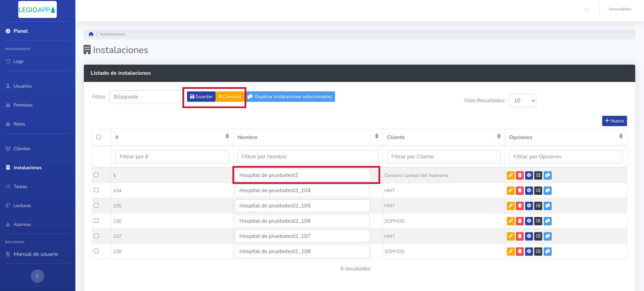The height and width of the screenshot is (291, 644).
Task: Click the task list icon for installation 107
Action: pos(538,236)
